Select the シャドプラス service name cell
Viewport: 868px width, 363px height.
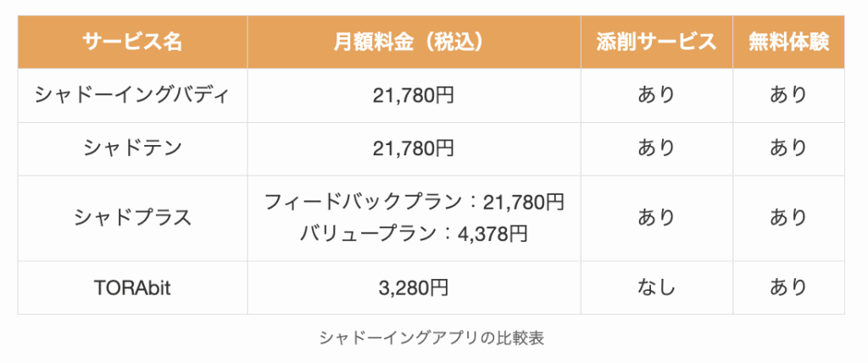tap(132, 218)
